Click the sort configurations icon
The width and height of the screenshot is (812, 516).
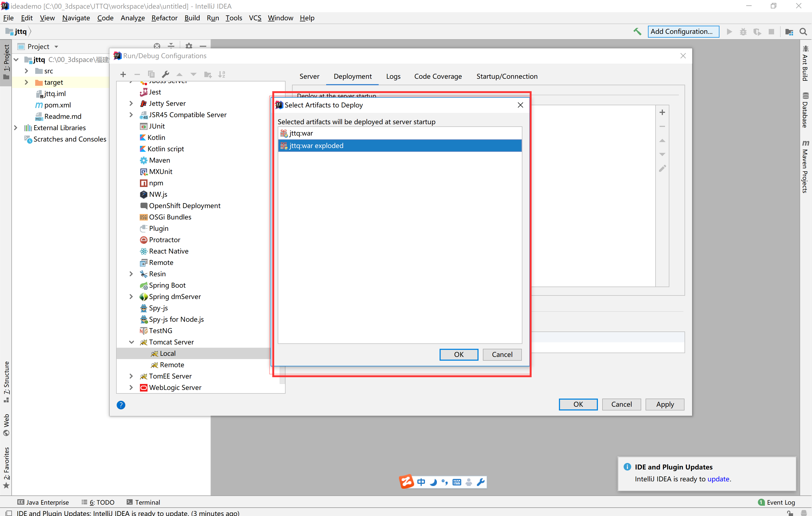222,74
